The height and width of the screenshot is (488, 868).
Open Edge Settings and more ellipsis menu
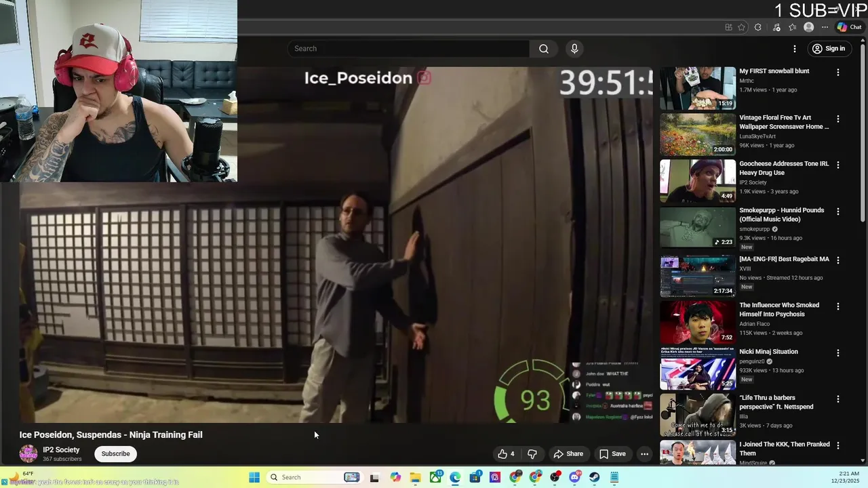point(825,27)
